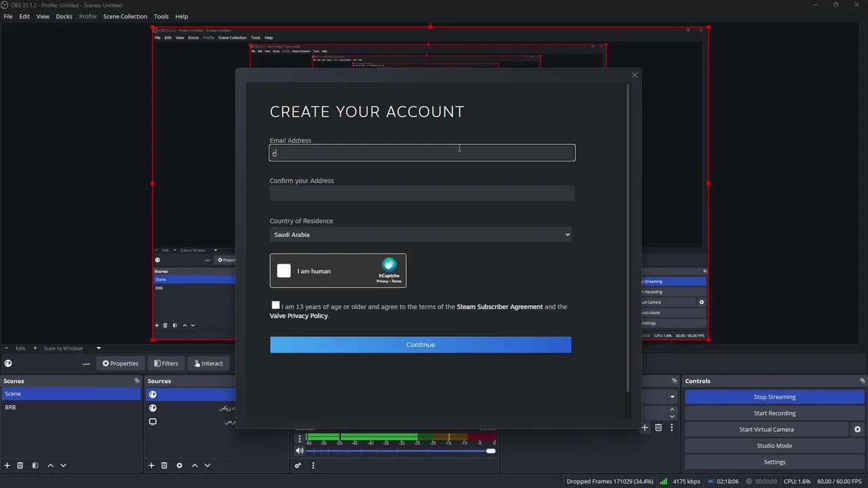Click Start Recording
Viewport: 868px width, 488px height.
pyautogui.click(x=774, y=413)
